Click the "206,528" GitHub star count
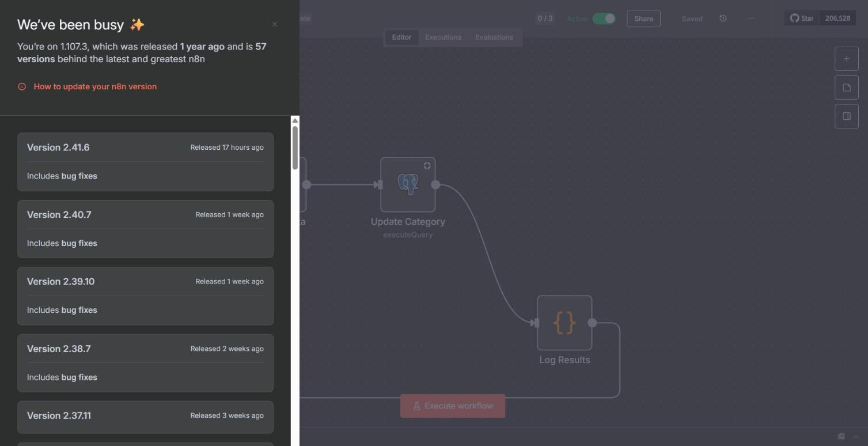Screen dimensions: 868x446 [x=837, y=18]
